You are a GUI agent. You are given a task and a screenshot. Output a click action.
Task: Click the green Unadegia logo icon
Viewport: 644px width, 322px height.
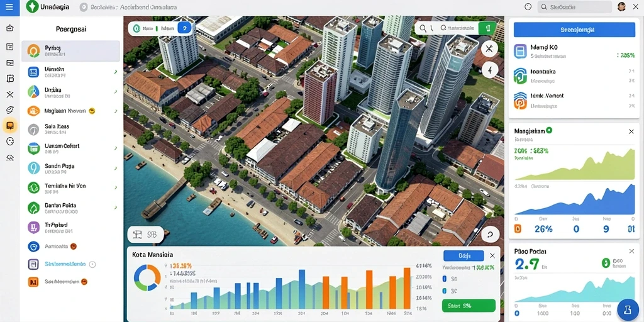[31, 6]
